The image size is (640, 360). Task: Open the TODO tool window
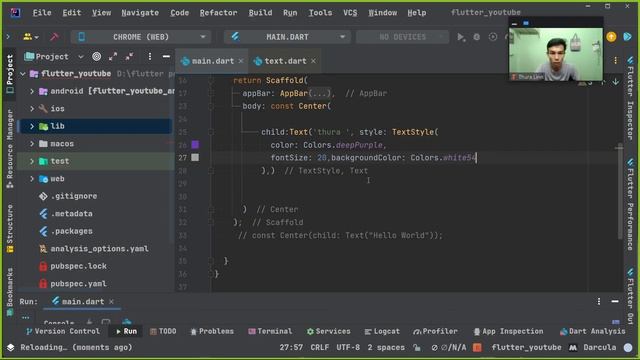[x=163, y=331]
